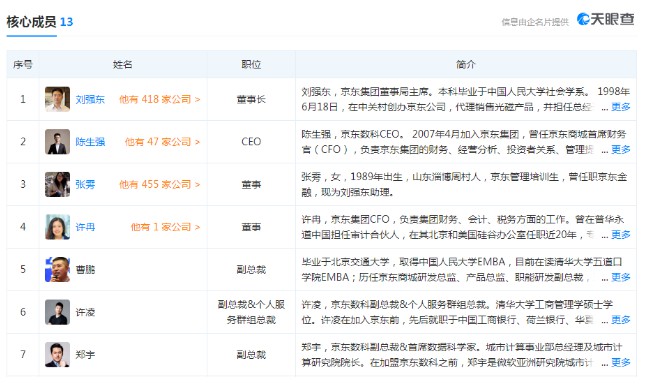View 他有 455 家公司 link
This screenshot has height=390, width=654.
160,184
